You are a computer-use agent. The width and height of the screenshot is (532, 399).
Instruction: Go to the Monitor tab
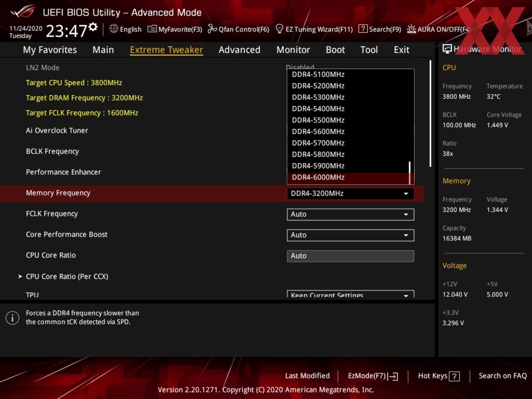coord(293,50)
